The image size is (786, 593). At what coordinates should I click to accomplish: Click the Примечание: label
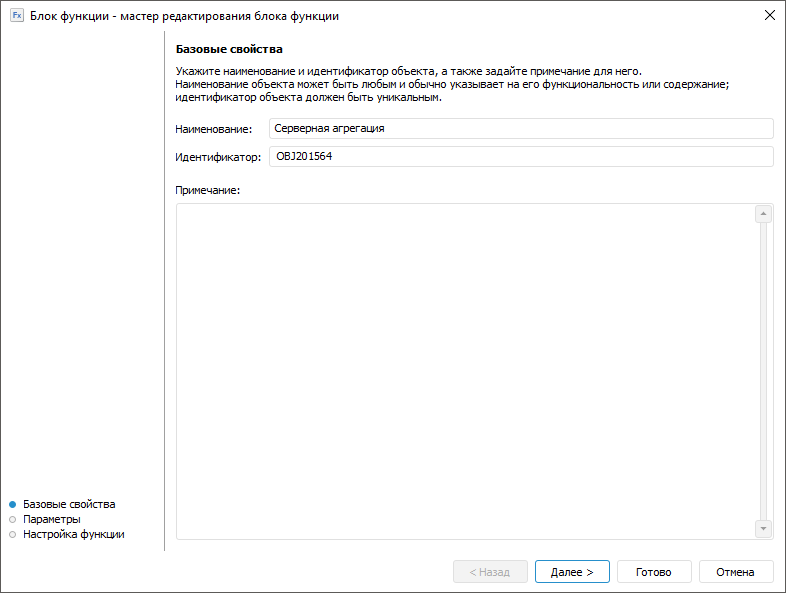tap(208, 189)
